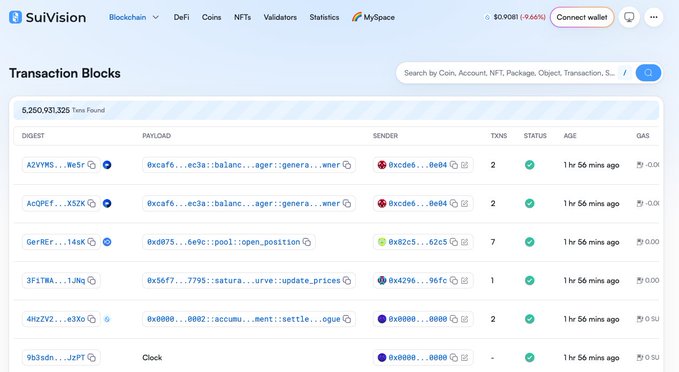Click the success status check in GerREr row
The height and width of the screenshot is (372, 679).
(530, 242)
